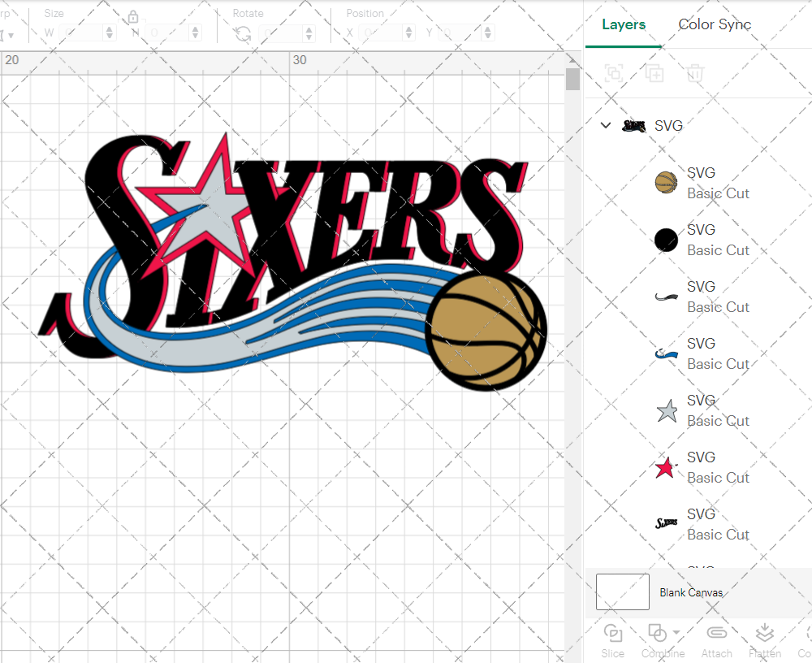
Task: Click the SVG label of the blue swoosh layer
Action: pyautogui.click(x=702, y=343)
